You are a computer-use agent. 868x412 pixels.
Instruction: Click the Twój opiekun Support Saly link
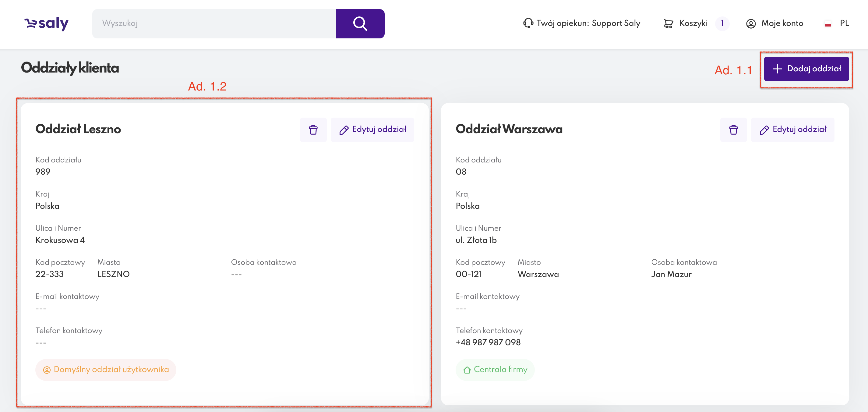click(588, 23)
